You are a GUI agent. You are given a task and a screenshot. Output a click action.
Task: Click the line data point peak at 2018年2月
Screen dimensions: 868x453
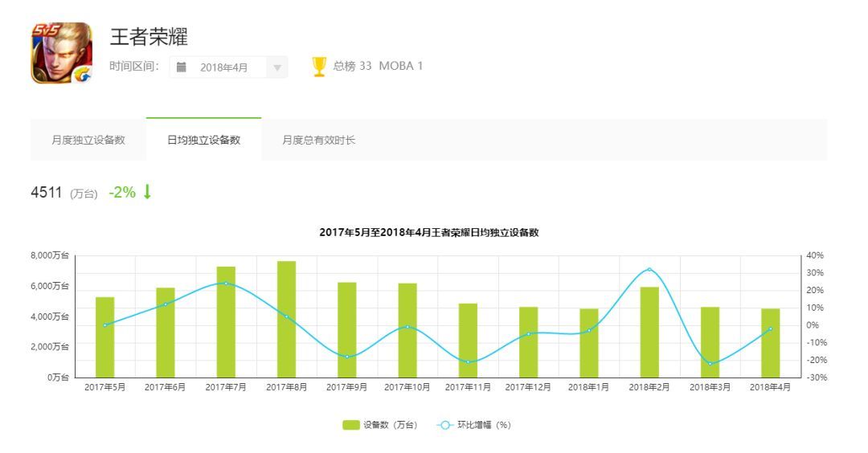point(649,269)
